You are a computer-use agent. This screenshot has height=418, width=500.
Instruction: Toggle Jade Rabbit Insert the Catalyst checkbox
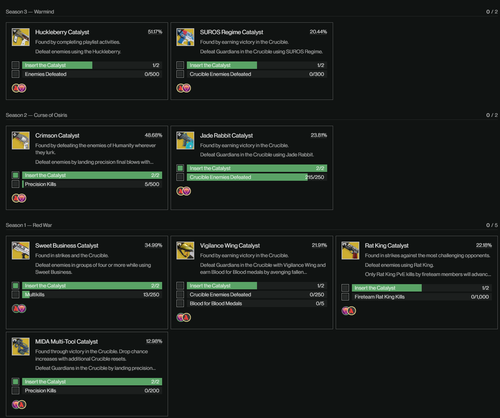[x=180, y=168]
